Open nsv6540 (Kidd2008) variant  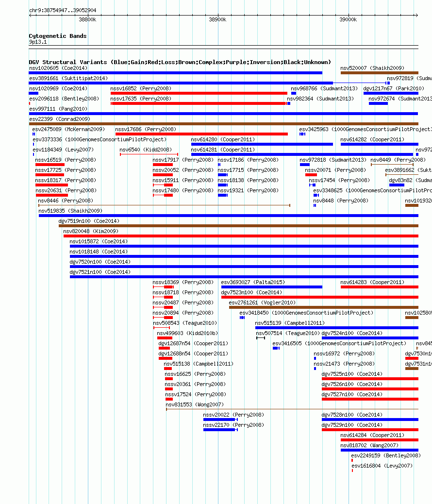point(146,150)
